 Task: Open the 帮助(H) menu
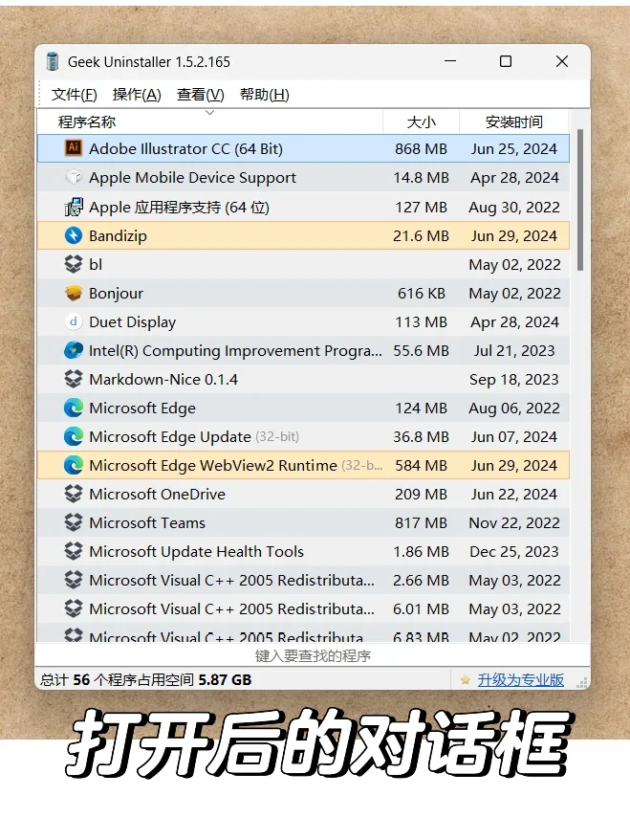coord(265,95)
